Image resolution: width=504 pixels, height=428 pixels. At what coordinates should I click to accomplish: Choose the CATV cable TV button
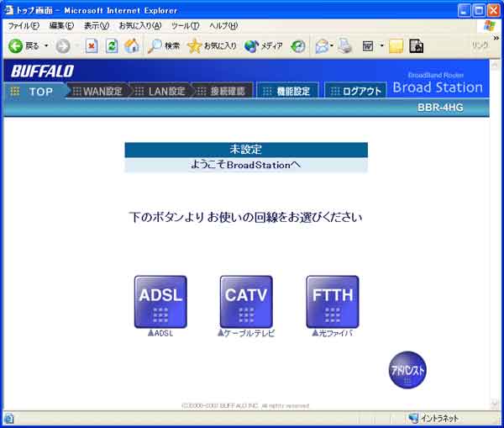pos(246,302)
